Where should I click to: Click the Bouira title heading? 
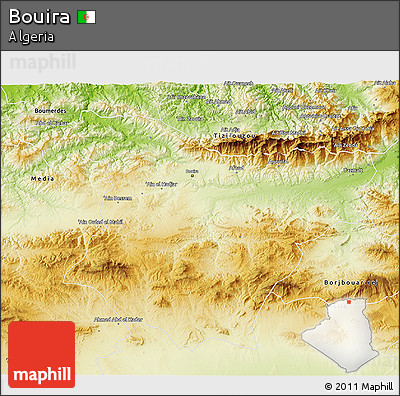pyautogui.click(x=39, y=17)
